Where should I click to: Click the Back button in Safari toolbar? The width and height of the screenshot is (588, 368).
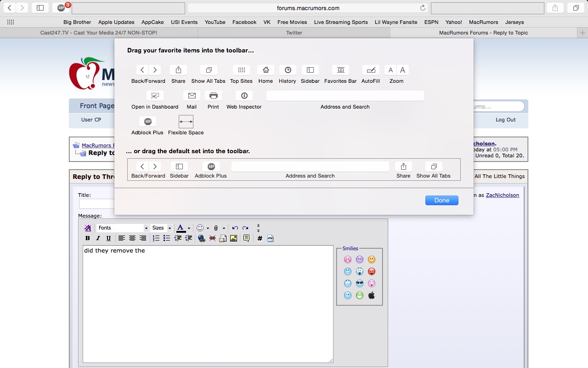point(10,8)
